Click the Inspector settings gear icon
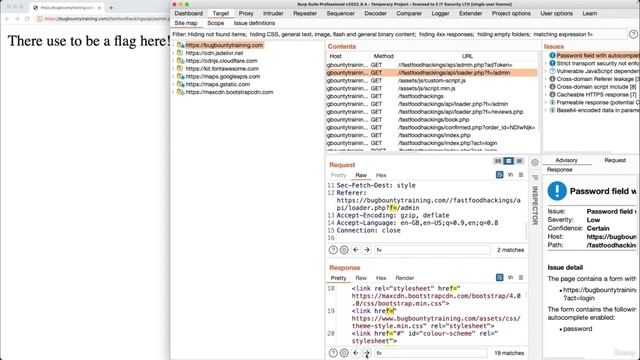The image size is (640, 360). (535, 162)
